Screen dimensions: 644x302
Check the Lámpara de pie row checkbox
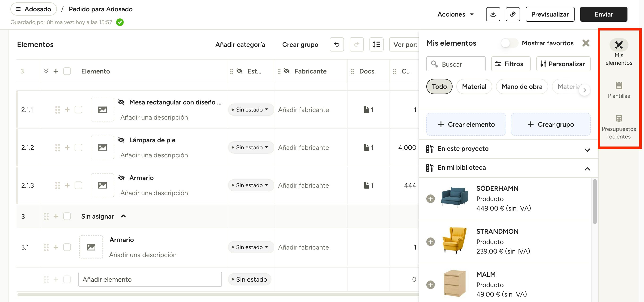tap(78, 147)
